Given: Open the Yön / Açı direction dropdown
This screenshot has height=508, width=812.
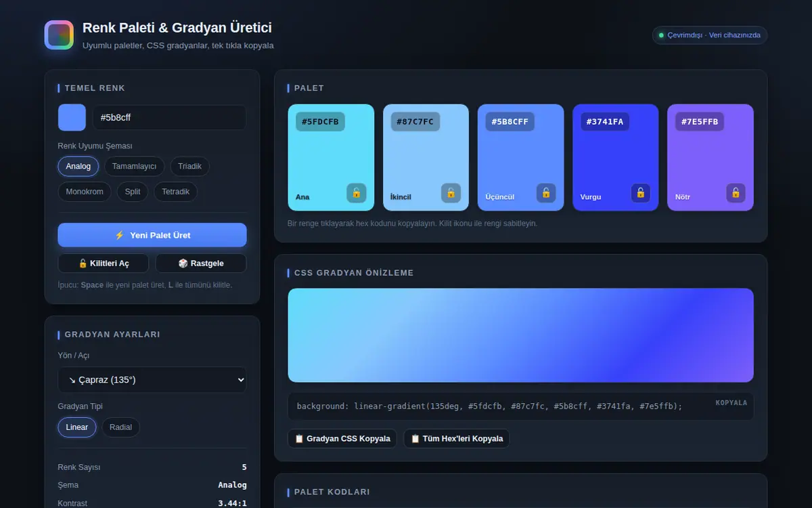Looking at the screenshot, I should tap(152, 380).
